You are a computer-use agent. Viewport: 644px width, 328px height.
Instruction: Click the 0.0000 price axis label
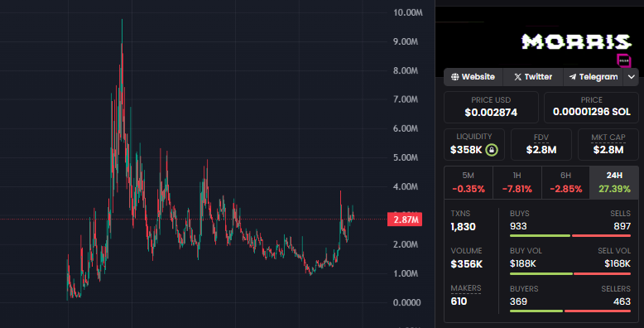point(406,303)
